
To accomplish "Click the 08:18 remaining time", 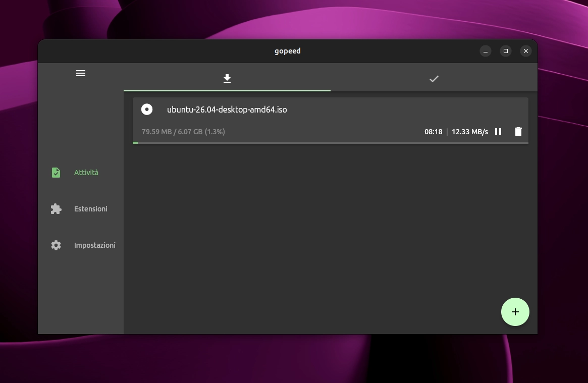I will point(433,132).
